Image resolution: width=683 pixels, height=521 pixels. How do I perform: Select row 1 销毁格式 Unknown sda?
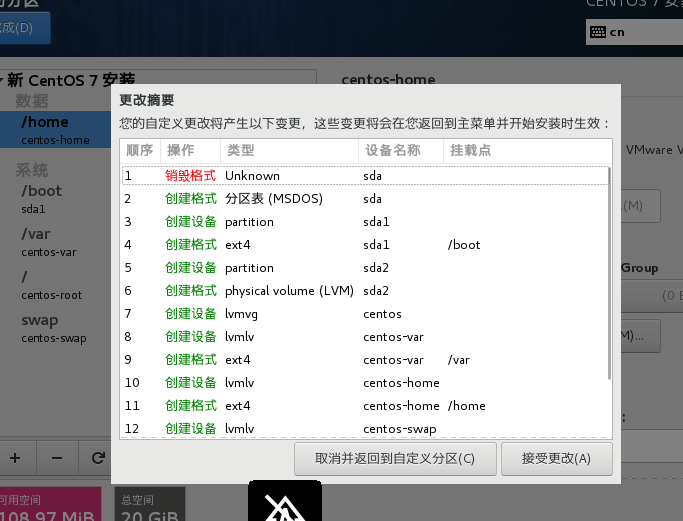click(x=364, y=176)
